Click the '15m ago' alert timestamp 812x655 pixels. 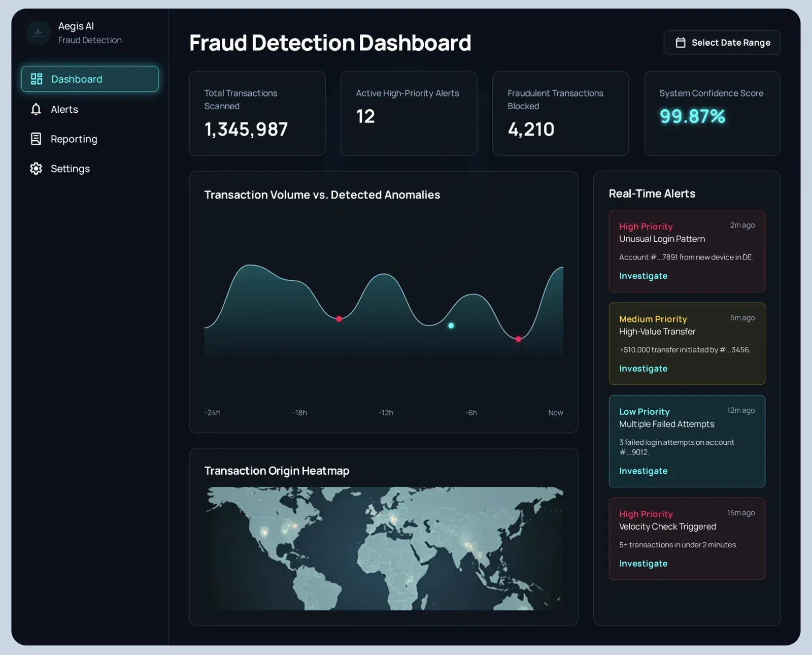(741, 513)
